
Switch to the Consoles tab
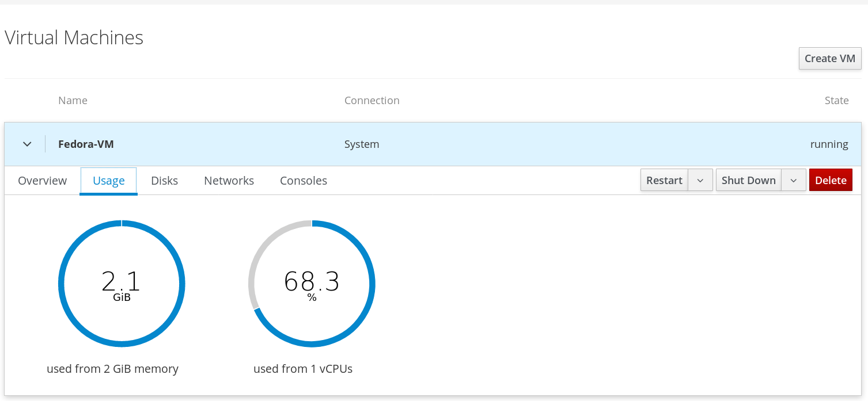(x=304, y=181)
